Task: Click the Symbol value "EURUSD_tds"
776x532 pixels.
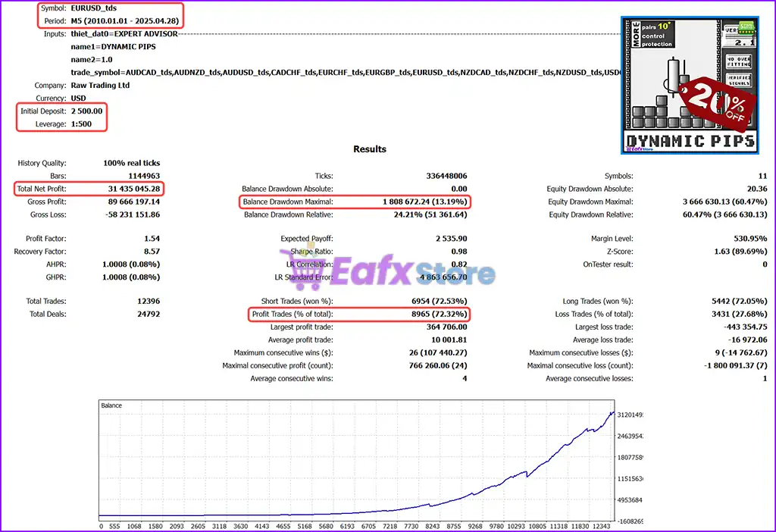Action: tap(93, 8)
